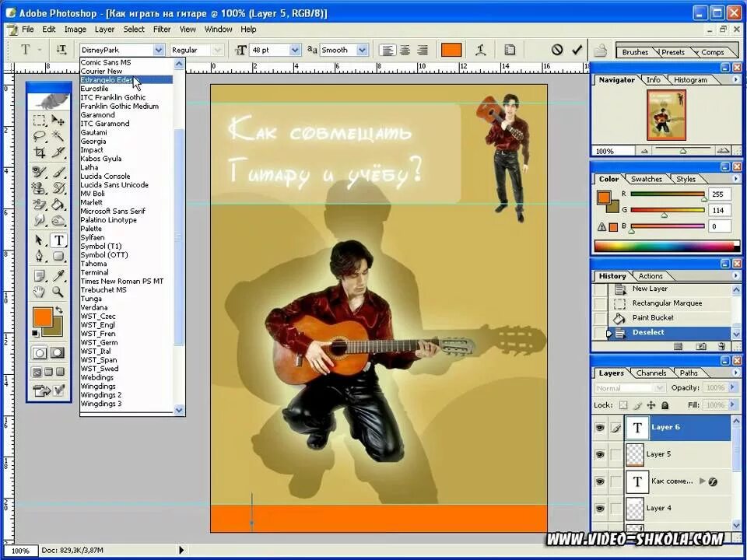Select the Zoom magnifier tool

(x=58, y=292)
